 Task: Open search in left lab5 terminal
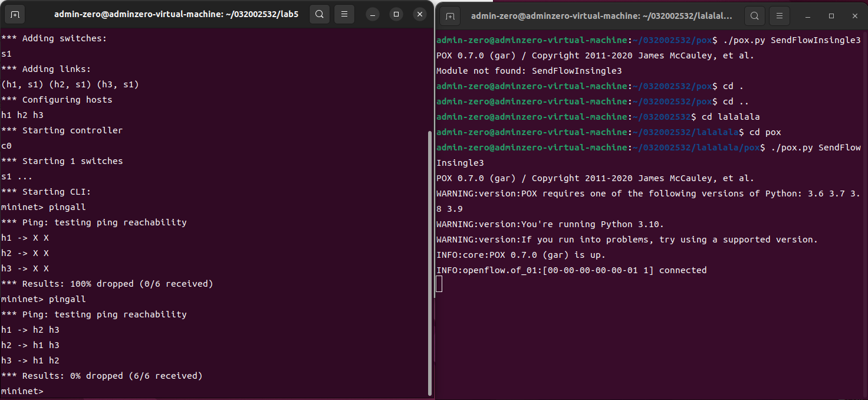coord(319,14)
